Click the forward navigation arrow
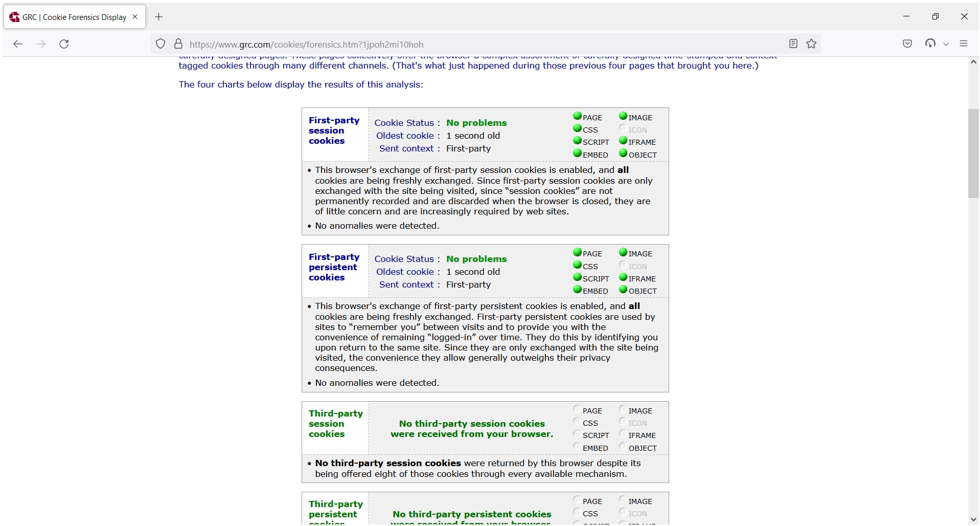980x526 pixels. pos(41,44)
